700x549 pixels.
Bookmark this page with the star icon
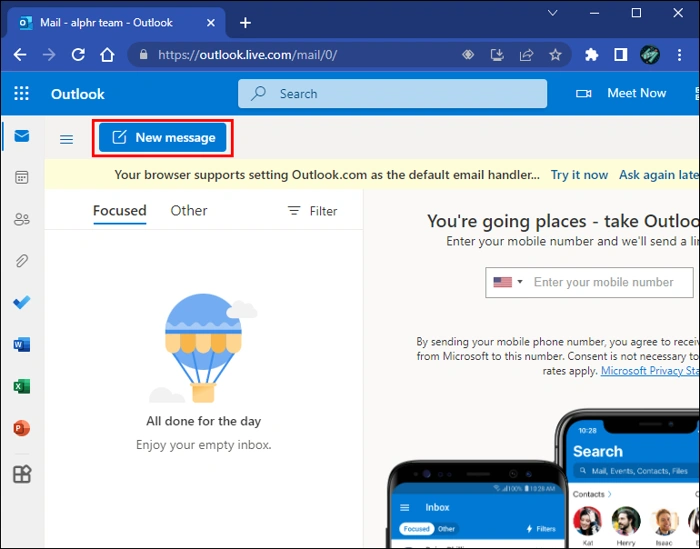(x=555, y=55)
